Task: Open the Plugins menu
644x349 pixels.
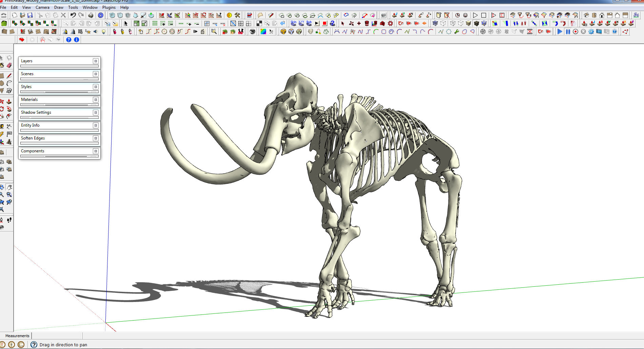Action: (x=109, y=7)
